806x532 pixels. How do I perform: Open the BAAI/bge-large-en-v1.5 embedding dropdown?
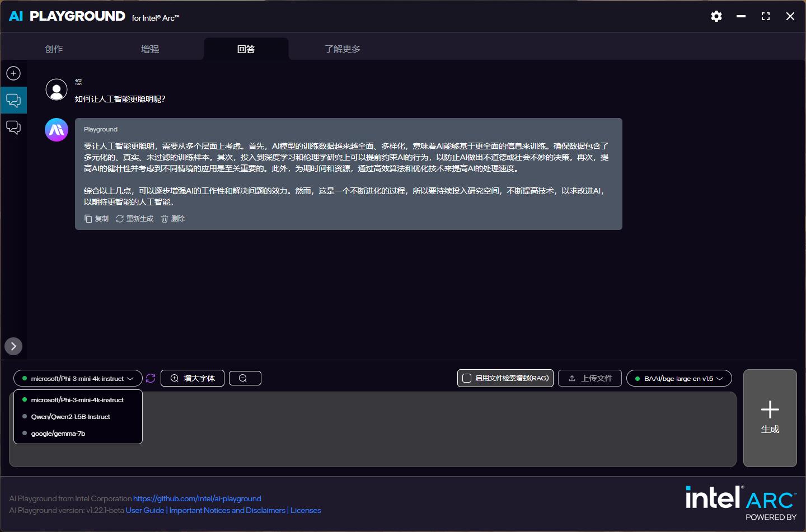[679, 379]
